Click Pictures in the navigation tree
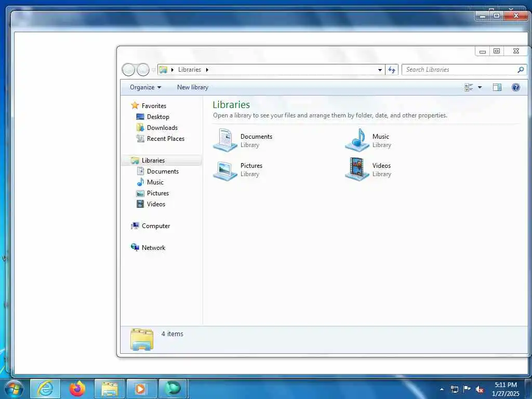This screenshot has width=532, height=399. [x=158, y=193]
